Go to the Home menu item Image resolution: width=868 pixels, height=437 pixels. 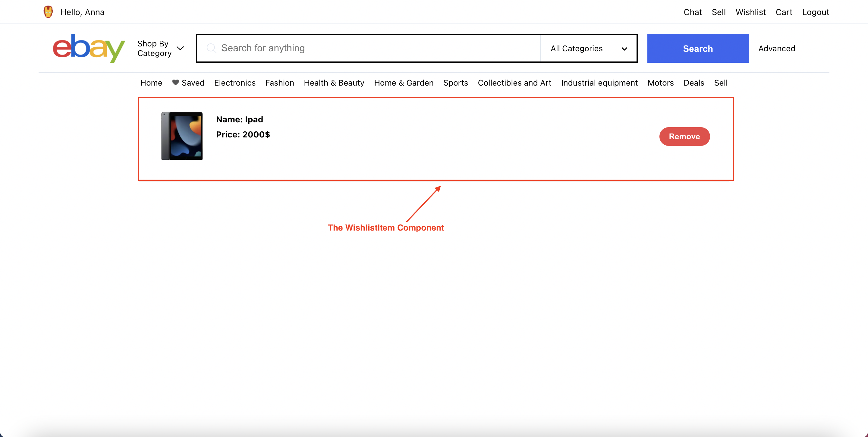click(151, 83)
